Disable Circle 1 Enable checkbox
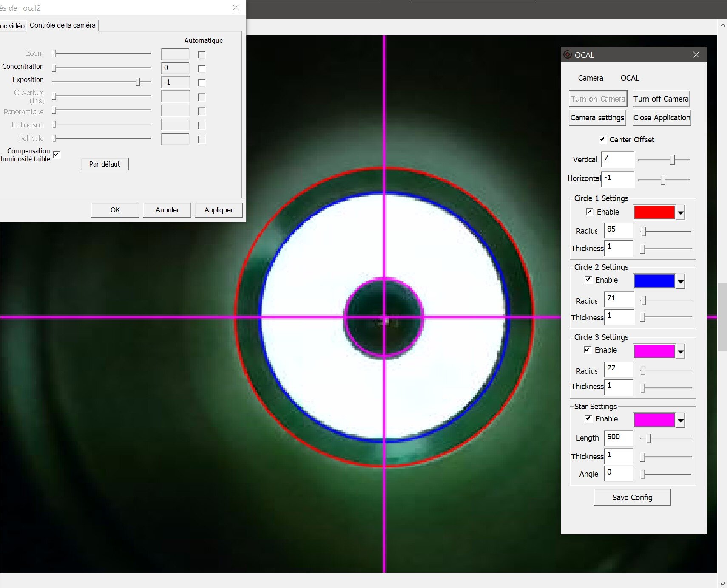 [x=589, y=212]
